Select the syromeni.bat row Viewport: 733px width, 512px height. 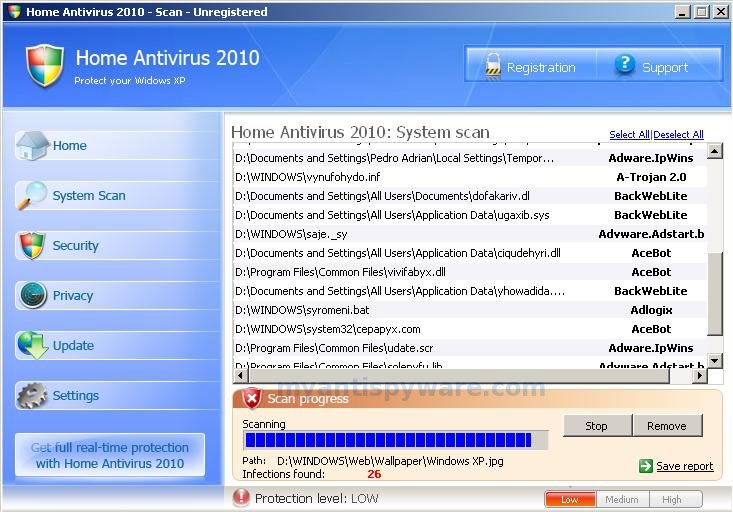click(x=470, y=310)
